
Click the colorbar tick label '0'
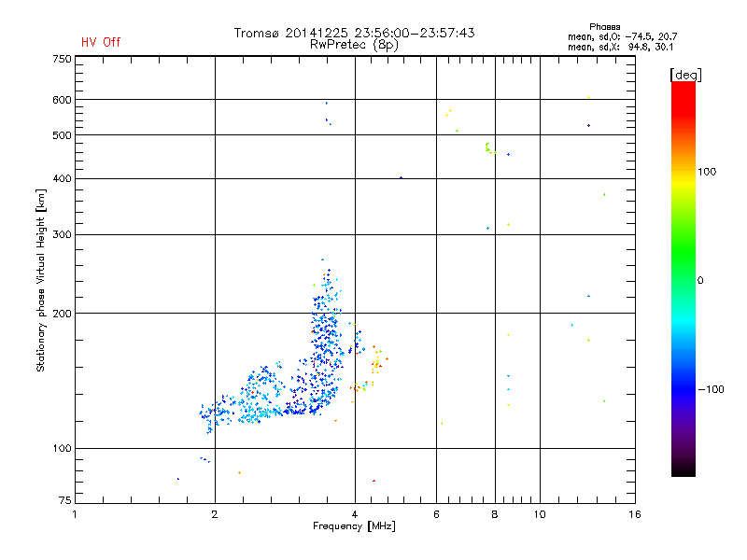pyautogui.click(x=700, y=281)
